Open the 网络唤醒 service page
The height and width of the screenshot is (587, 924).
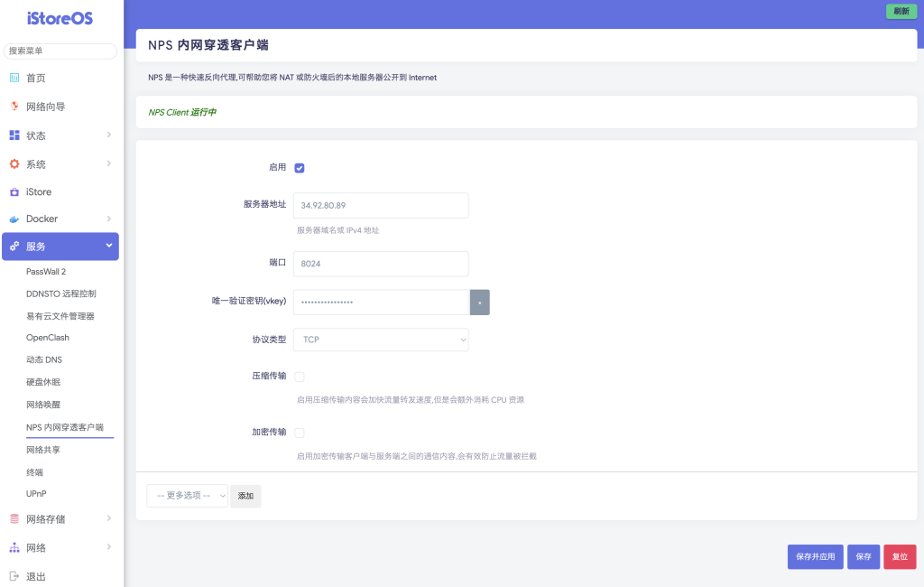[x=43, y=405]
